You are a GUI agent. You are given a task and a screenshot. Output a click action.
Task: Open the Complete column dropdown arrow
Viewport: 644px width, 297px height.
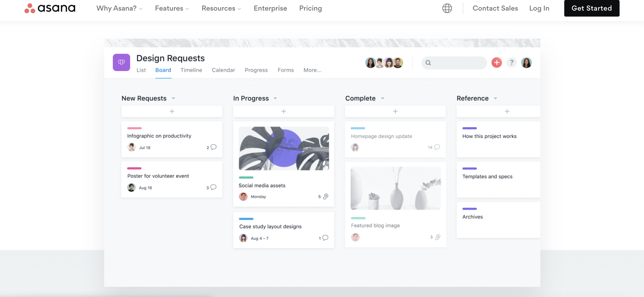tap(382, 98)
